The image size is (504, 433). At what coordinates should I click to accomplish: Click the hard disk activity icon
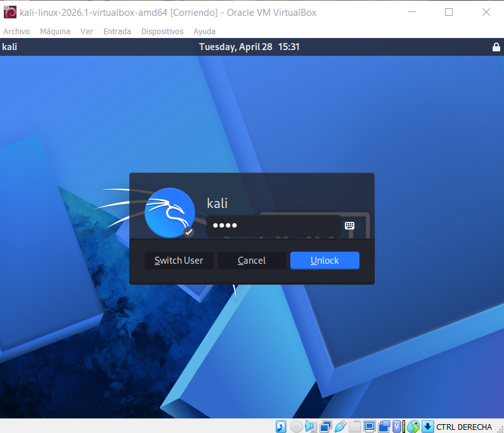click(x=281, y=427)
